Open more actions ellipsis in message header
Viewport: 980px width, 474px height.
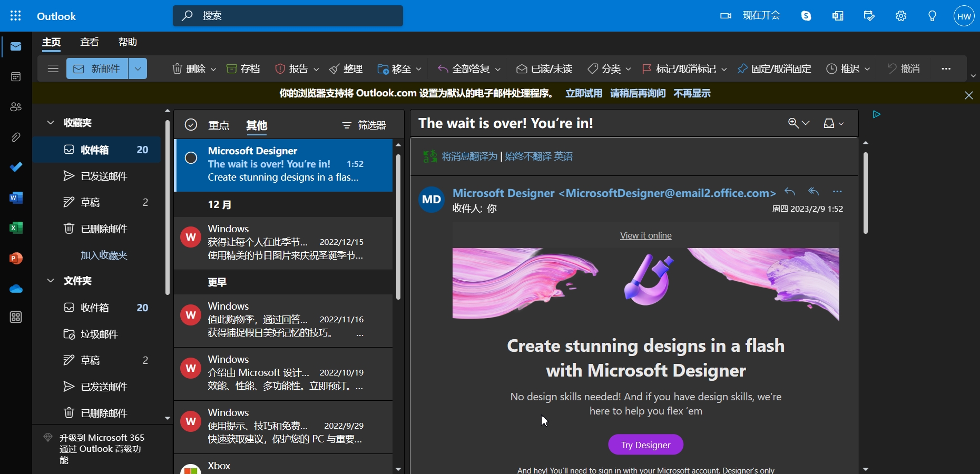[837, 192]
